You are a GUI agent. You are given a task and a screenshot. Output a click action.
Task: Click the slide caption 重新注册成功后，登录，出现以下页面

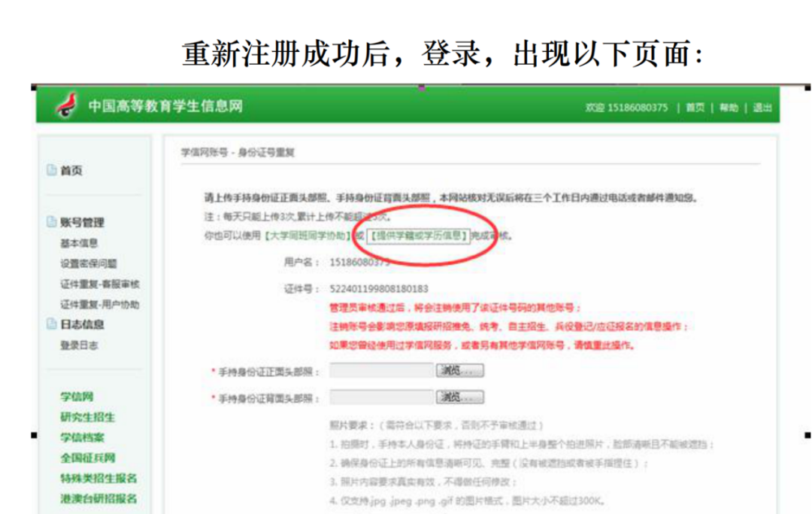coord(444,53)
